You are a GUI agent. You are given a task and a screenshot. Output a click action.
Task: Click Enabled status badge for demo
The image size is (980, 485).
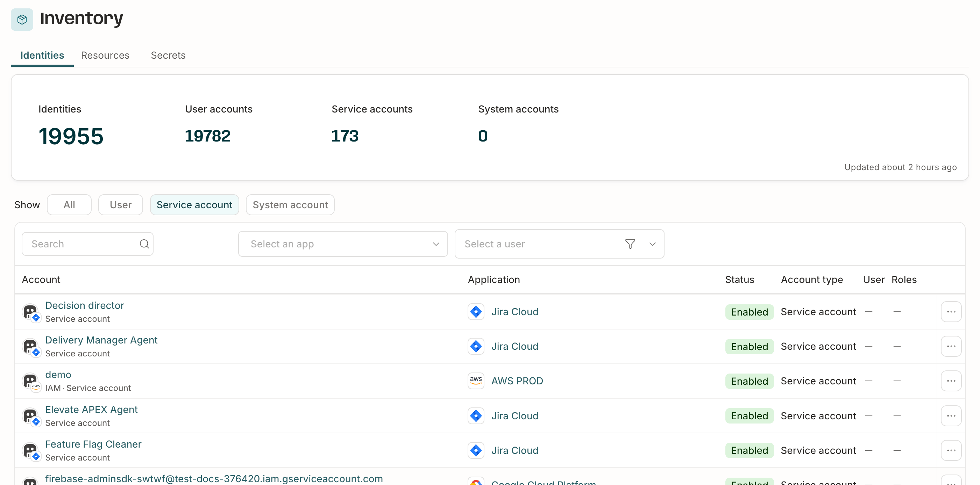[x=750, y=381]
